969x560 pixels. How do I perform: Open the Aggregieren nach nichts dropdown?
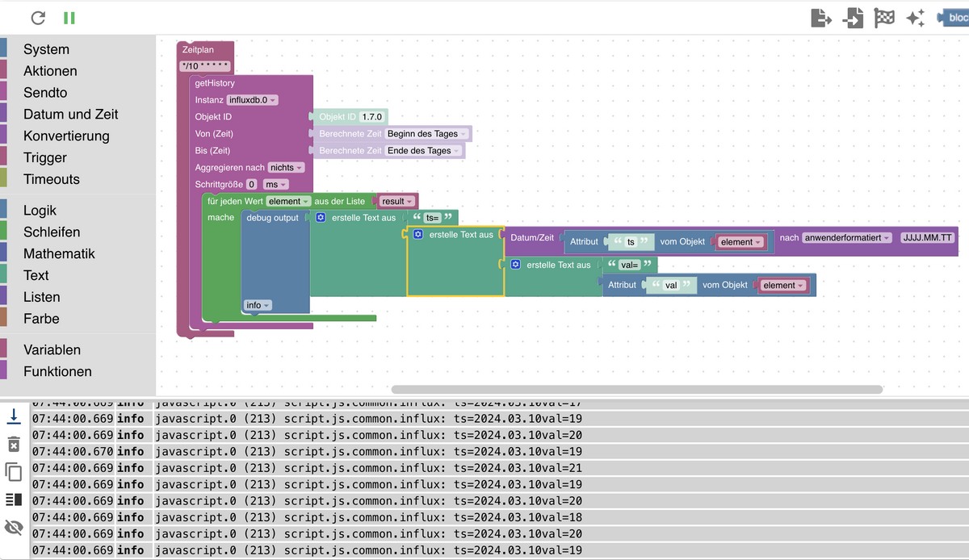287,168
